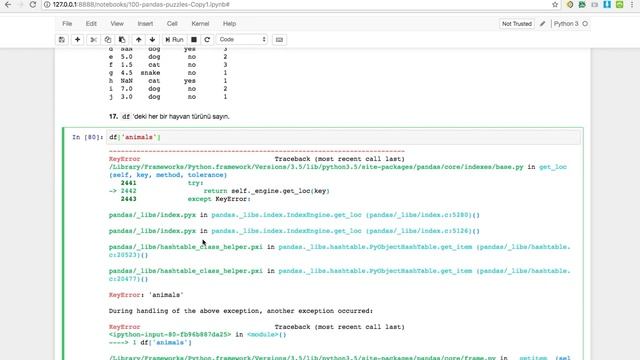Screen dimensions: 640x360
Task: Click the ipython-input-80 traceback reference
Action: coord(170,335)
